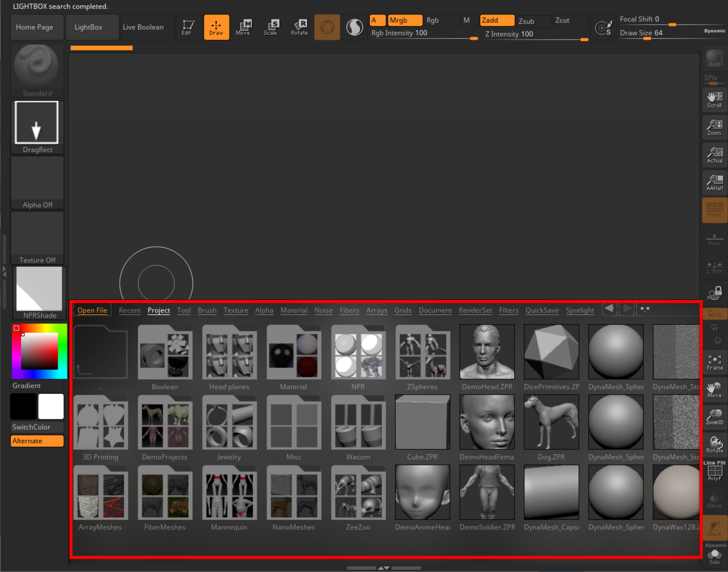Open the Standard brush picker

(37, 71)
